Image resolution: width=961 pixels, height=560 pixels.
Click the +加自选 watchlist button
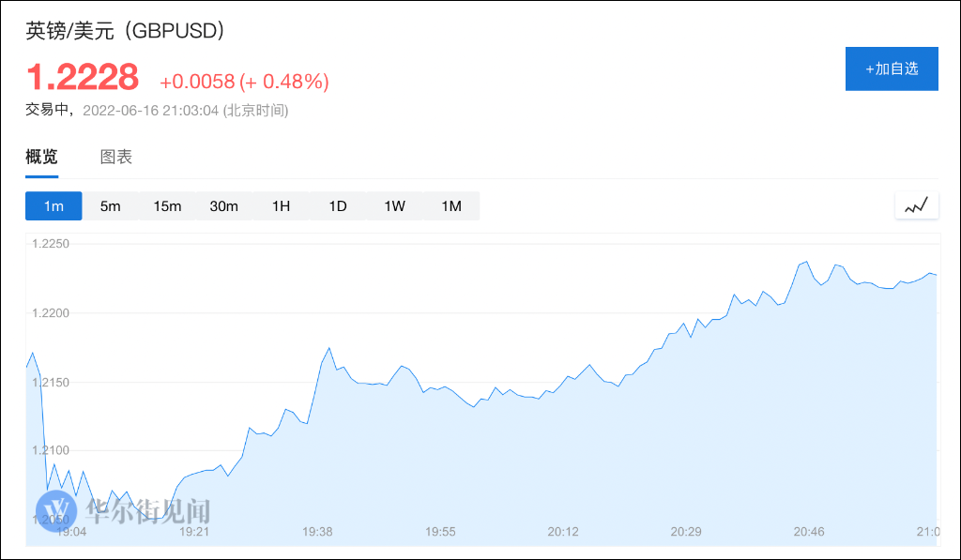click(x=892, y=68)
